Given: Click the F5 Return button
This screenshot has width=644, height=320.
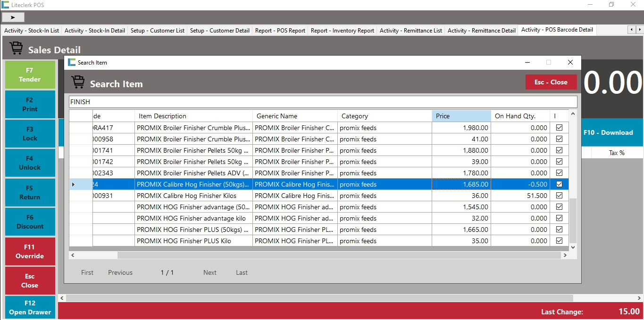Looking at the screenshot, I should (30, 192).
